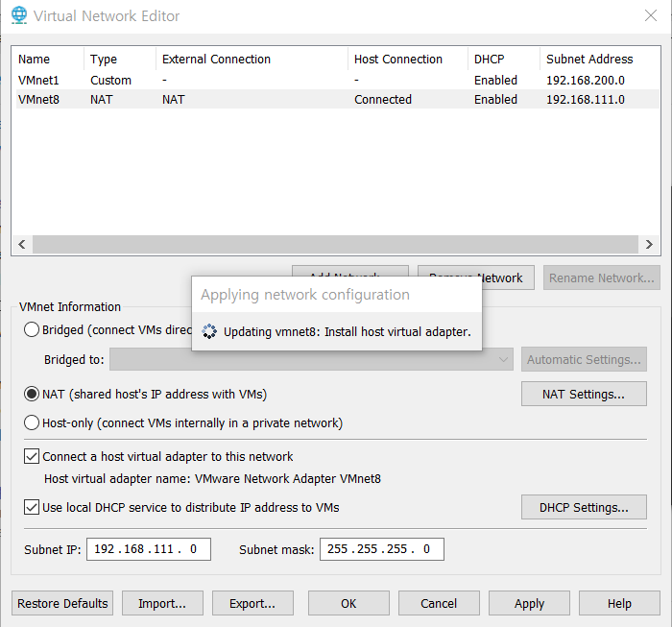This screenshot has width=672, height=627.
Task: Open the Bridged to dropdown
Action: tap(311, 359)
